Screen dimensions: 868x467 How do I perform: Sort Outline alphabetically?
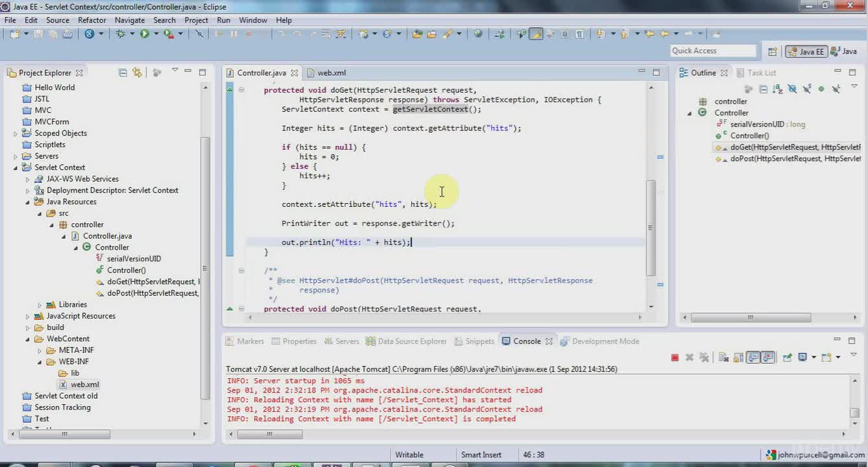(777, 89)
